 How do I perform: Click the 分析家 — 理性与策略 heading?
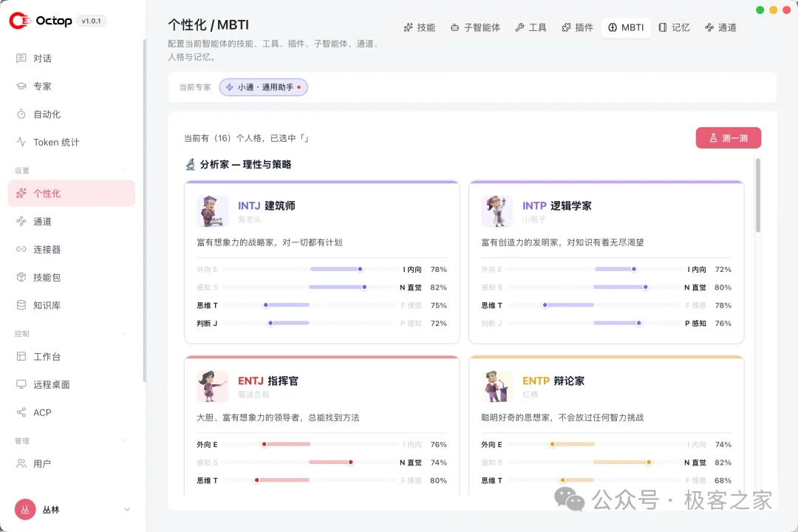245,165
